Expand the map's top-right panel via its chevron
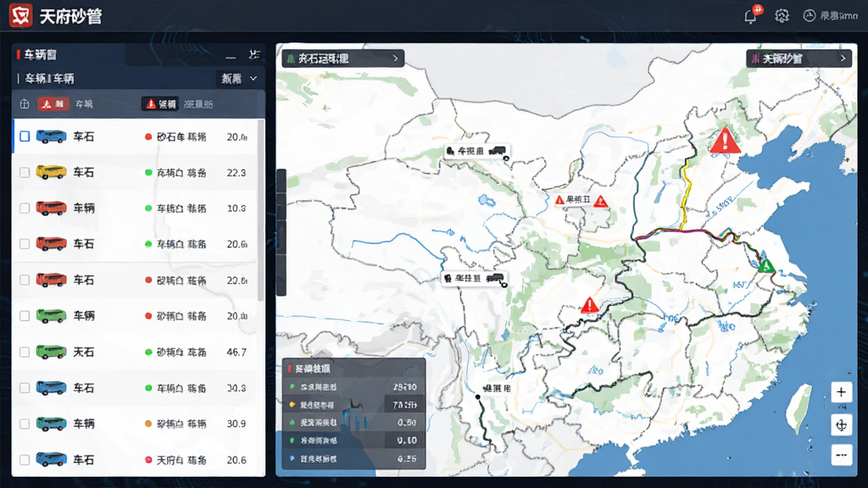The image size is (868, 488). (x=843, y=58)
